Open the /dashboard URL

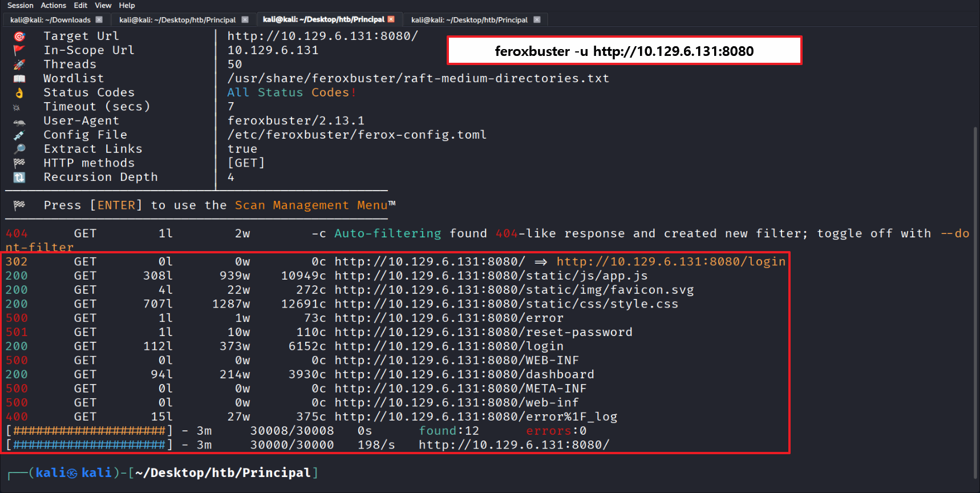coord(464,374)
